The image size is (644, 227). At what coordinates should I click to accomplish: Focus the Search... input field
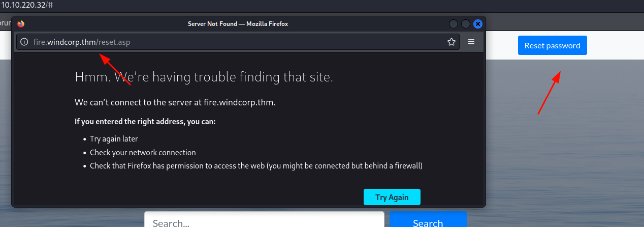click(x=264, y=221)
